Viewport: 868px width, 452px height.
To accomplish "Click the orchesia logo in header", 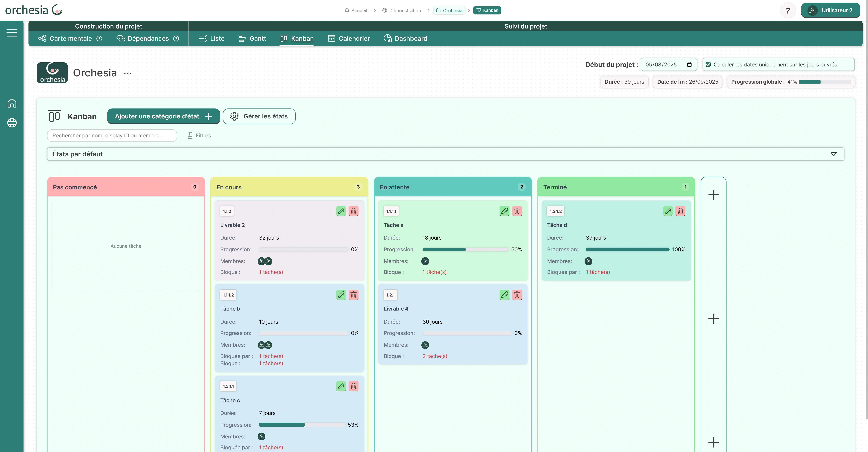I will pyautogui.click(x=34, y=10).
